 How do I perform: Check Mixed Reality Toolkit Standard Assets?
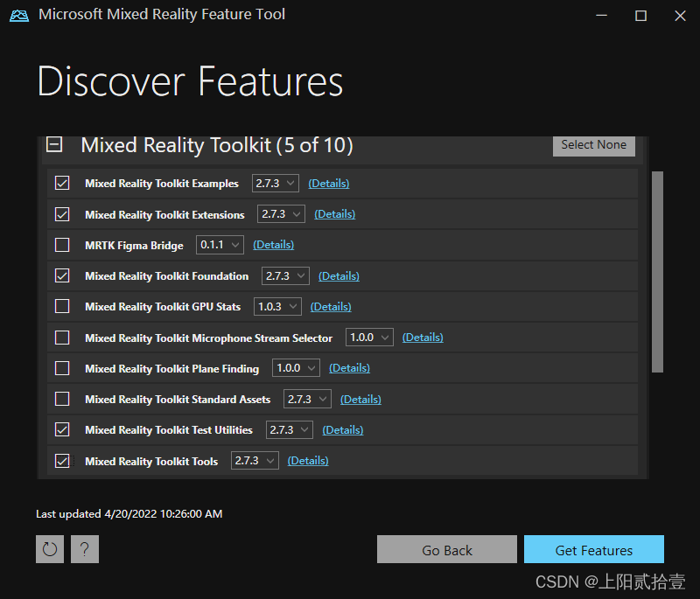[x=62, y=399]
